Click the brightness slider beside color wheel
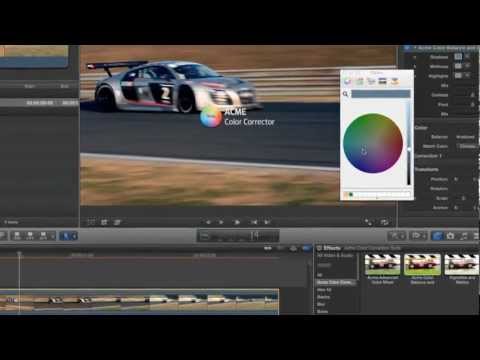 [x=409, y=143]
